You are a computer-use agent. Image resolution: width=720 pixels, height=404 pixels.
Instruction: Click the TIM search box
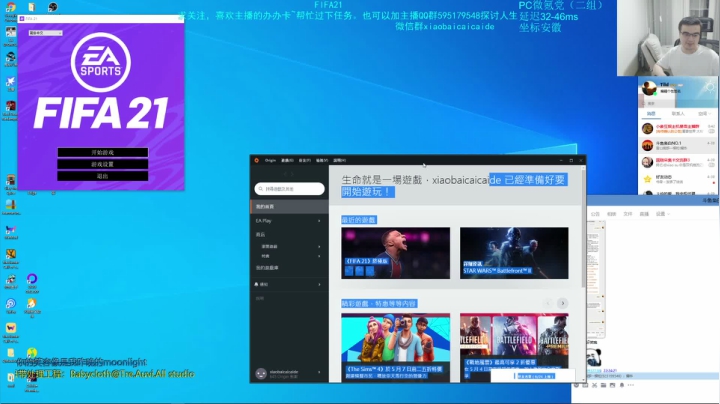coord(677,103)
